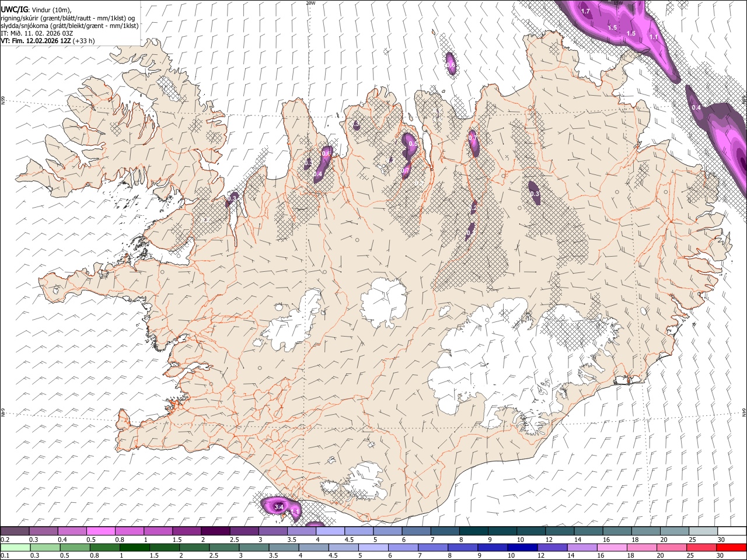Click the 0.2 label on purple legend row
747x560 pixels.
(x=5, y=540)
